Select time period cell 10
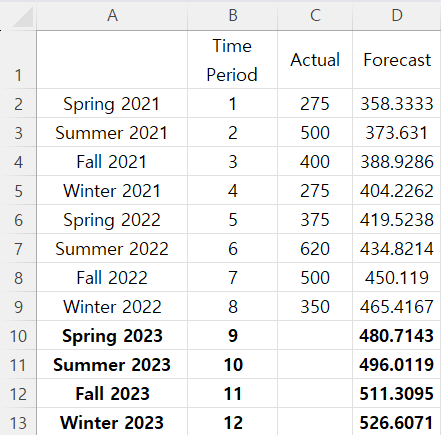Viewport: 441px width, 435px height. click(x=232, y=364)
